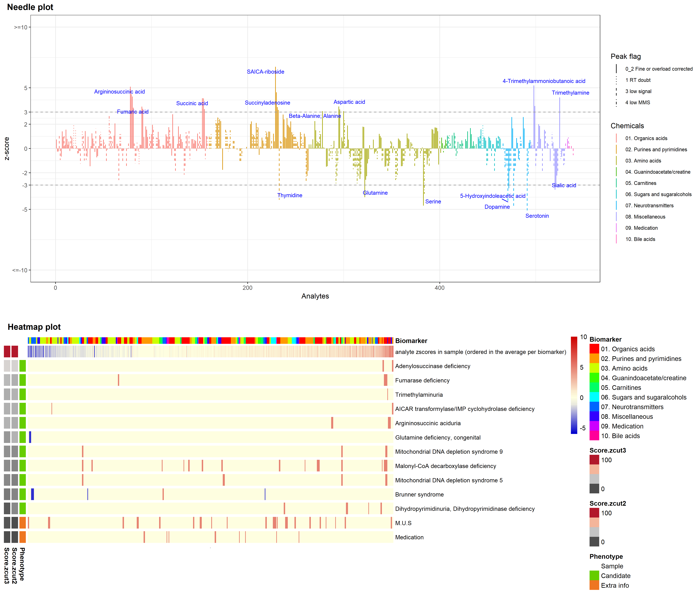Click the orange '02. Purines and pyrimidines' Biomarker swatch
700x607 pixels.
[x=594, y=358]
